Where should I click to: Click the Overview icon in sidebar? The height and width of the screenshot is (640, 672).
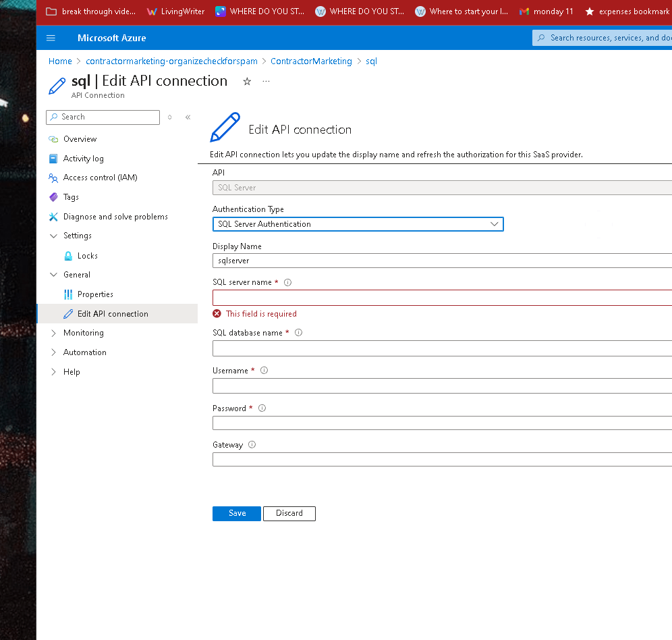click(53, 139)
